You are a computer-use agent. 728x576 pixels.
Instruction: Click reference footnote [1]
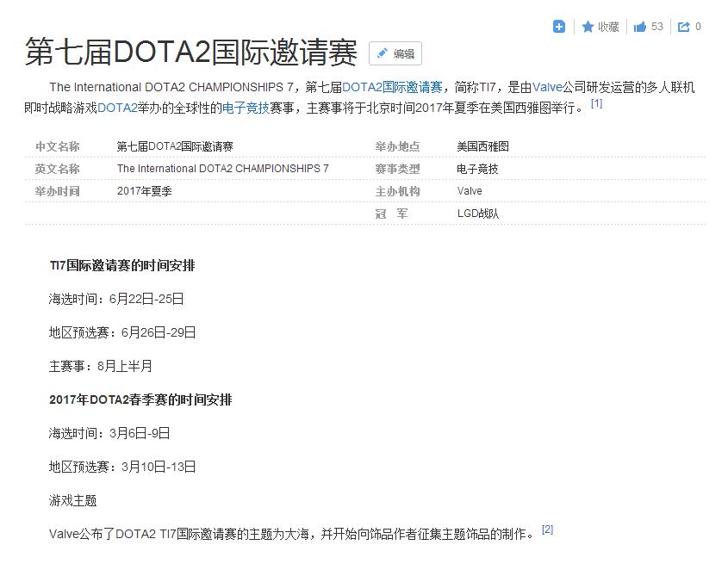click(x=596, y=103)
